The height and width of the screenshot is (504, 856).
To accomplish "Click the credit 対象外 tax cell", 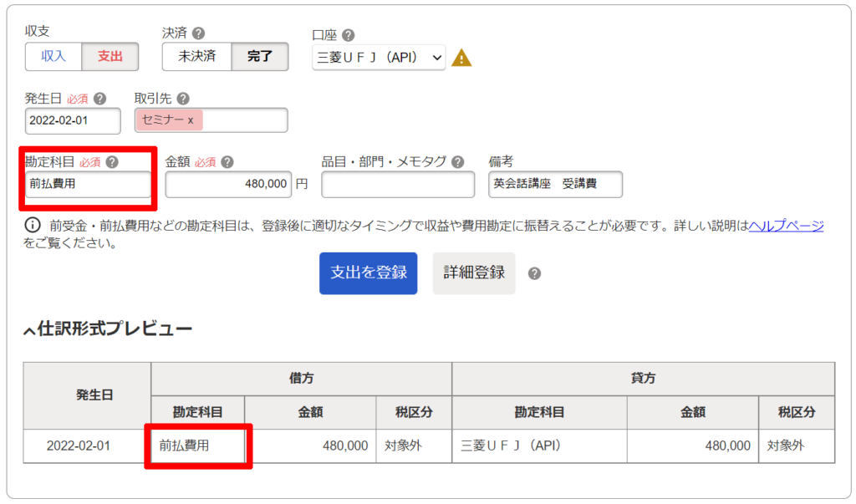I will [x=797, y=445].
